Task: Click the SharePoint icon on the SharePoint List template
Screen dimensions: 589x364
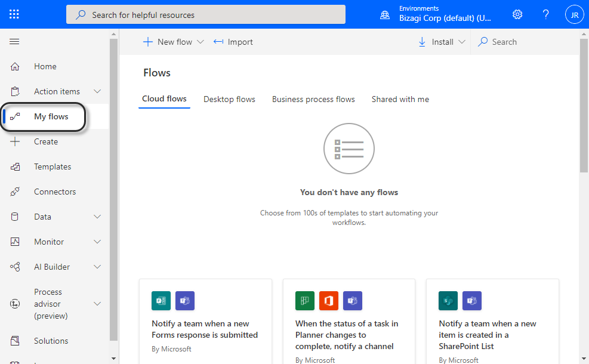Action: point(448,301)
